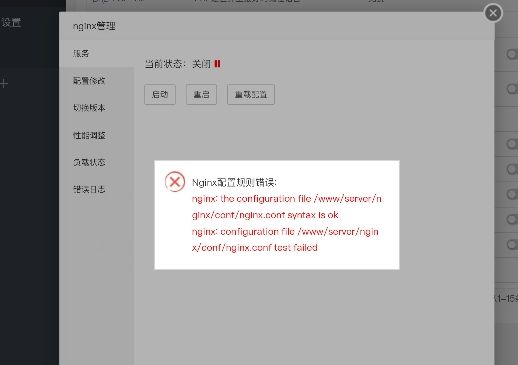Switch to the 配置修改 tab
Screen dimensions: 518x365
coord(96,81)
